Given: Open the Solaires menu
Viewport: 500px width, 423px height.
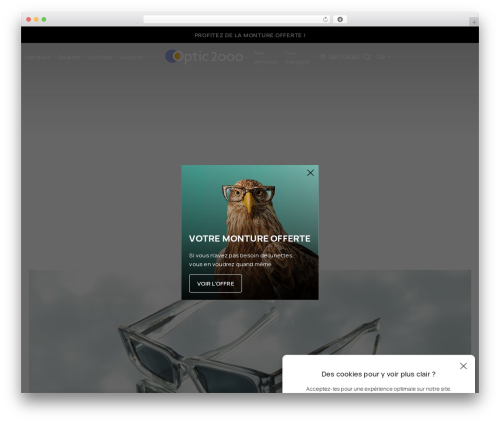Looking at the screenshot, I should [x=69, y=57].
